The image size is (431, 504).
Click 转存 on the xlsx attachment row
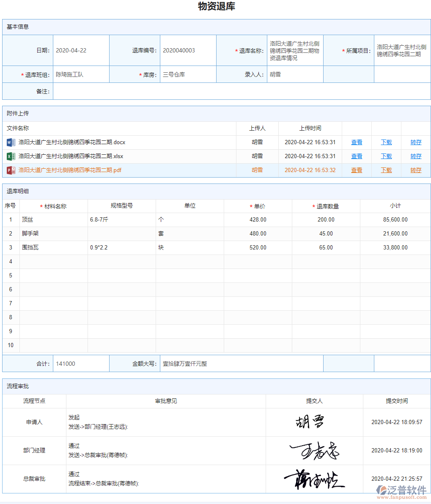click(415, 156)
